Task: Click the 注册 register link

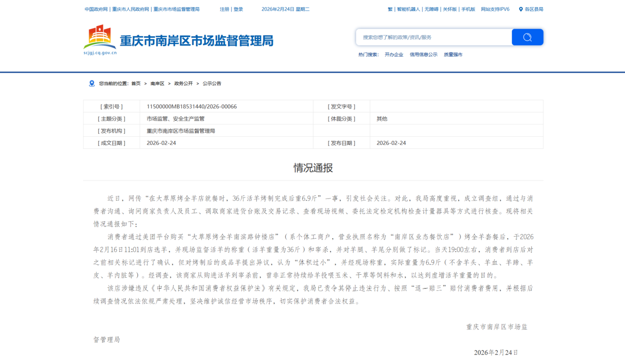Action: [224, 9]
